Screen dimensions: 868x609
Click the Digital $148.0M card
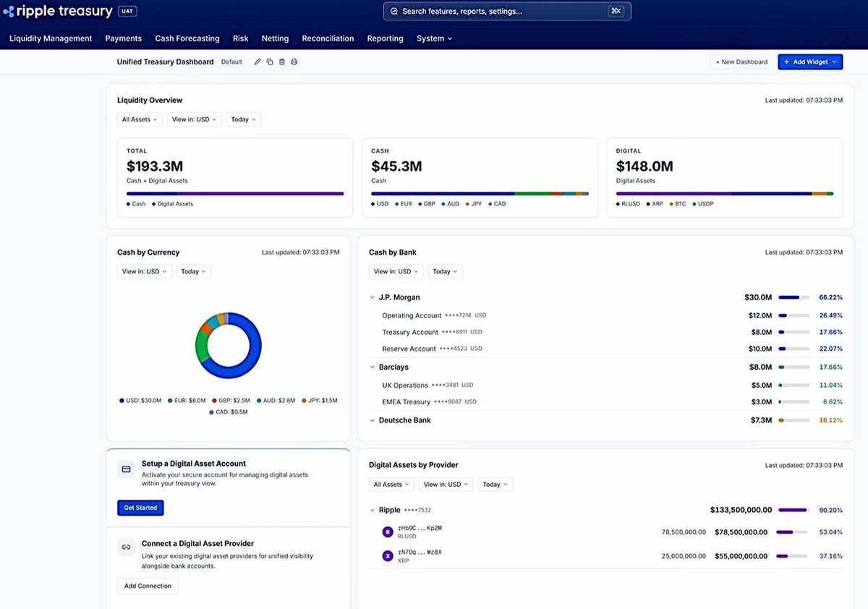click(x=725, y=178)
